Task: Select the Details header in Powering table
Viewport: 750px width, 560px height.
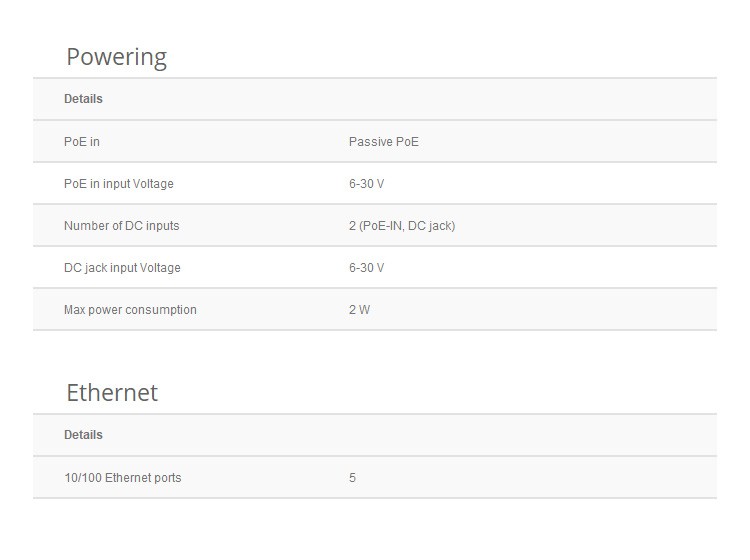Action: pyautogui.click(x=83, y=99)
